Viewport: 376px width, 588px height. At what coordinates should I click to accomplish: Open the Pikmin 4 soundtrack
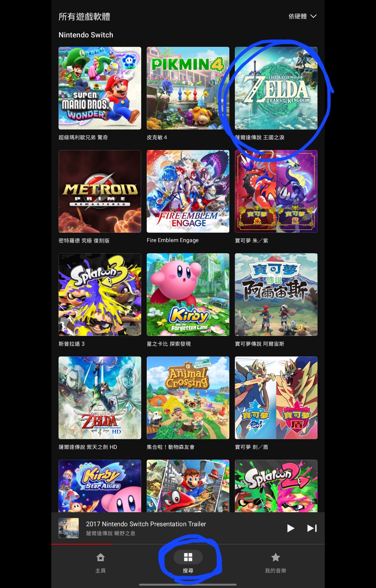[x=188, y=88]
